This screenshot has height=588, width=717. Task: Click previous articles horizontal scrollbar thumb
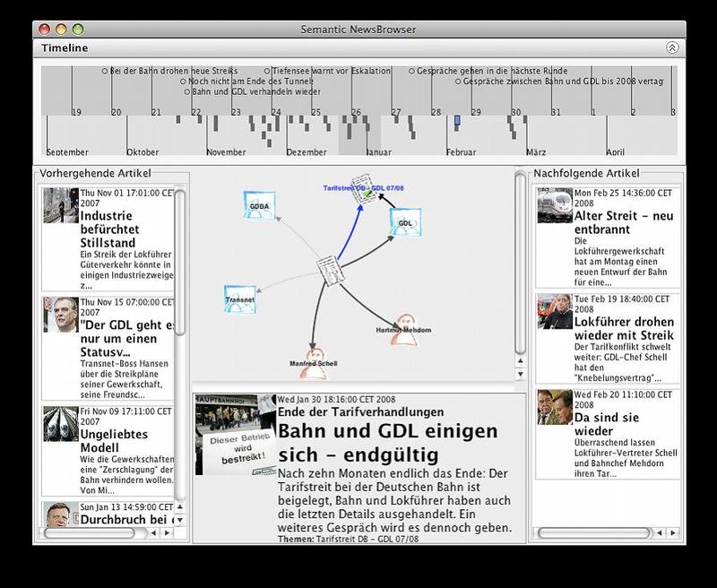(90, 533)
